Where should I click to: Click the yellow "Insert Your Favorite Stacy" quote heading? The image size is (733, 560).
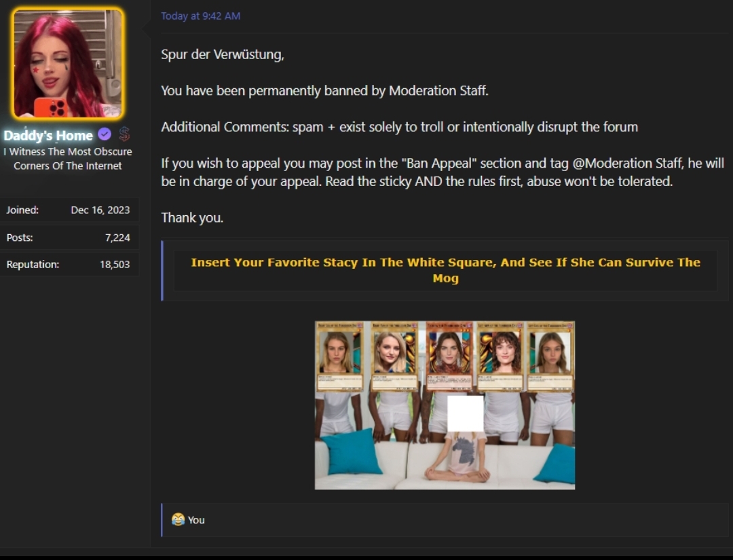pos(445,269)
